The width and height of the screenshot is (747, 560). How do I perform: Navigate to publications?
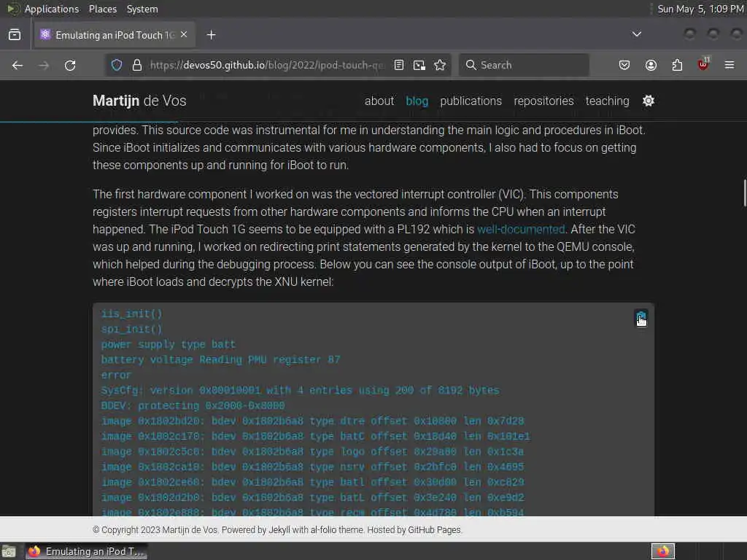[471, 101]
